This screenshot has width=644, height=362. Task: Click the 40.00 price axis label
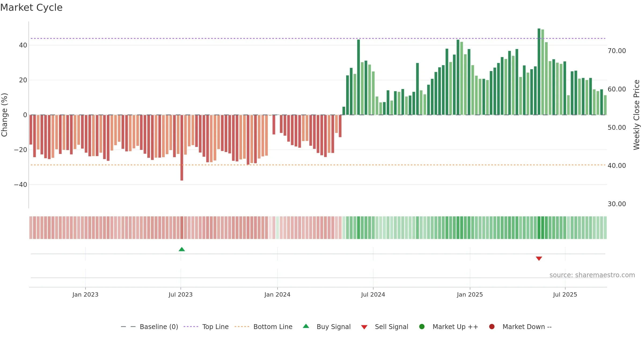(617, 165)
